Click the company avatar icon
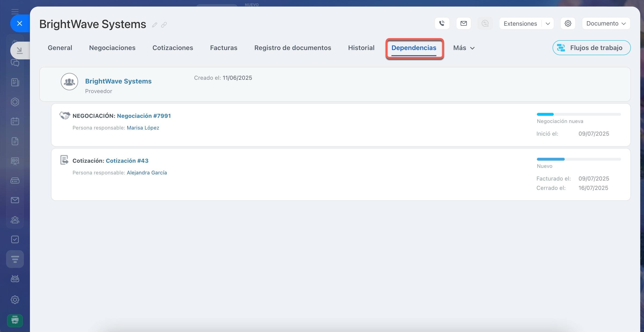This screenshot has height=332, width=644. (x=69, y=82)
